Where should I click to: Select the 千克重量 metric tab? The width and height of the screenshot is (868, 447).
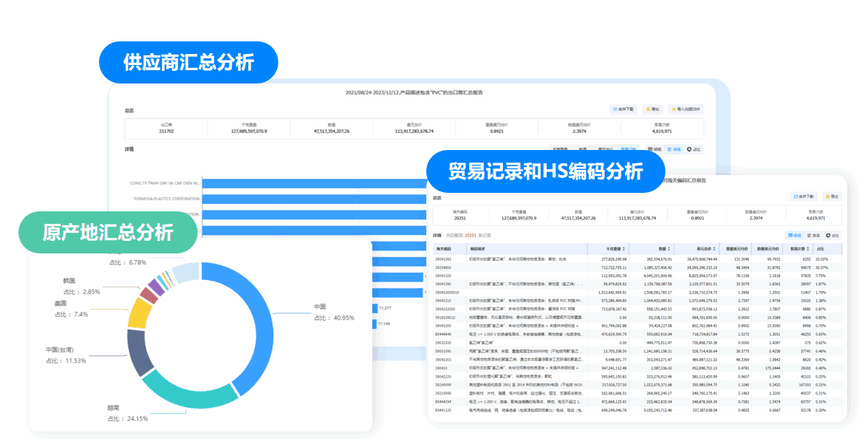pyautogui.click(x=560, y=148)
